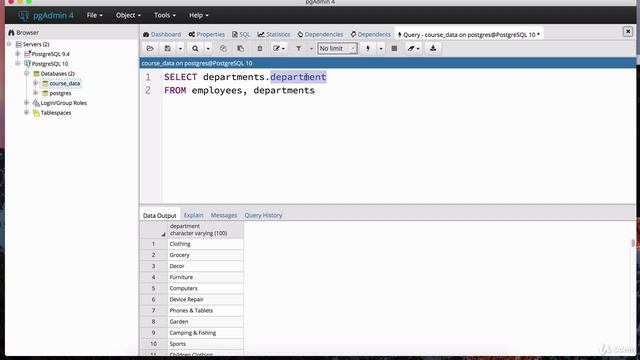The image size is (640, 360).
Task: Switch to the Query History tab
Action: click(263, 215)
